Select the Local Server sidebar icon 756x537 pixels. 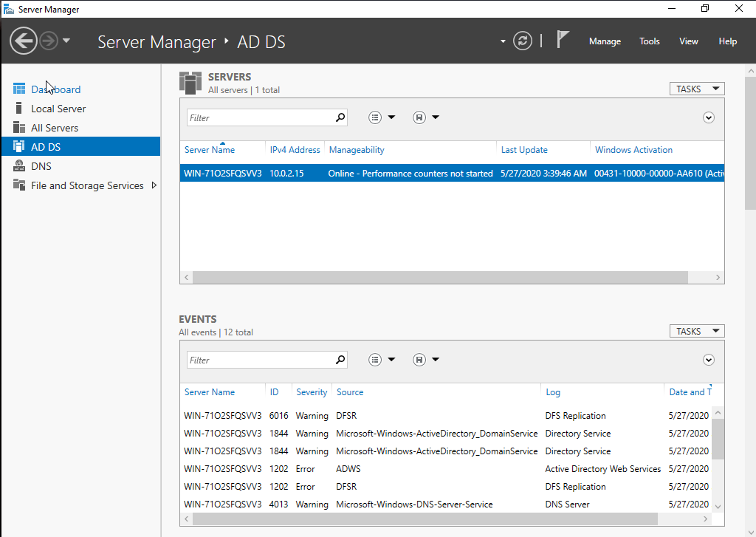(19, 109)
